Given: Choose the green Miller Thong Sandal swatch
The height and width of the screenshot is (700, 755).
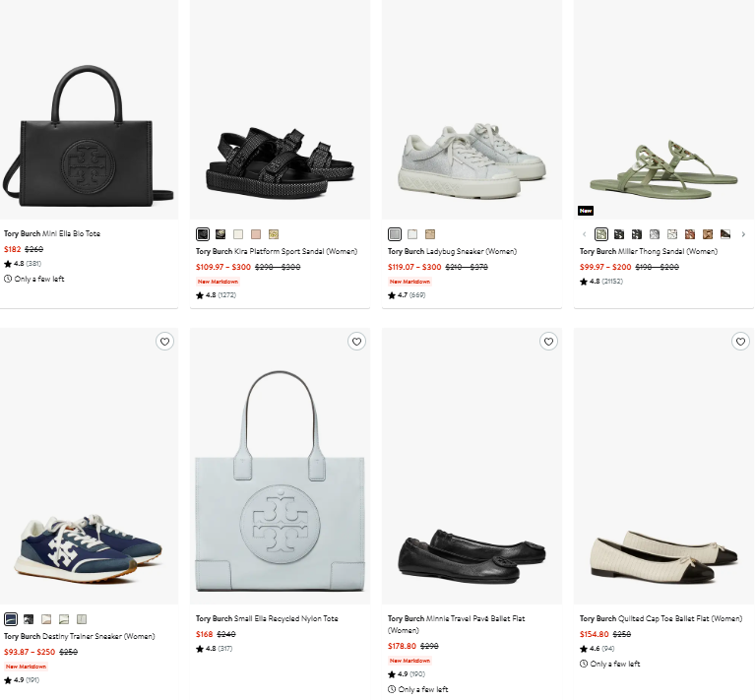Looking at the screenshot, I should pos(601,234).
